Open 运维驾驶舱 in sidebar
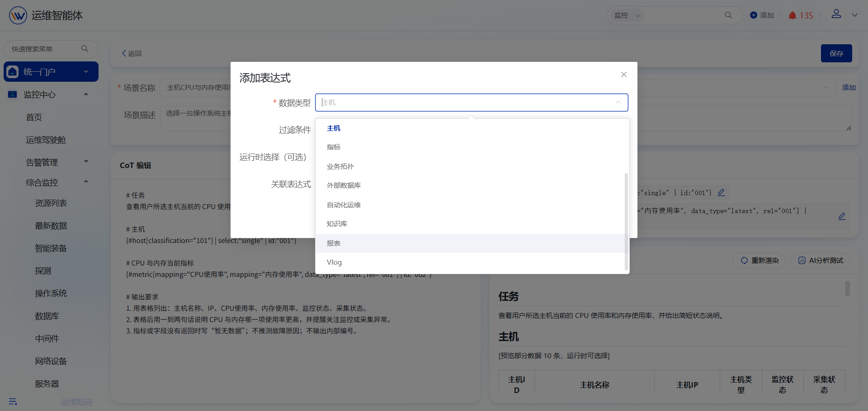 (x=46, y=140)
